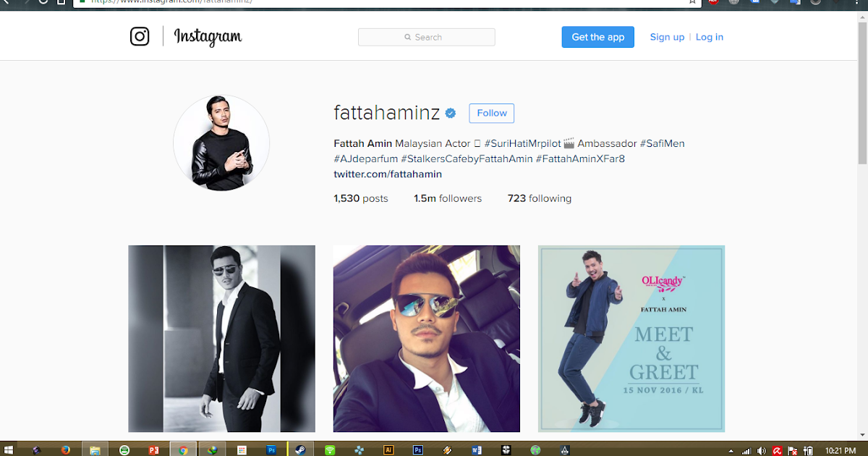Click the red antivirus tray icon
Screen dimensions: 868x456
pos(776,450)
